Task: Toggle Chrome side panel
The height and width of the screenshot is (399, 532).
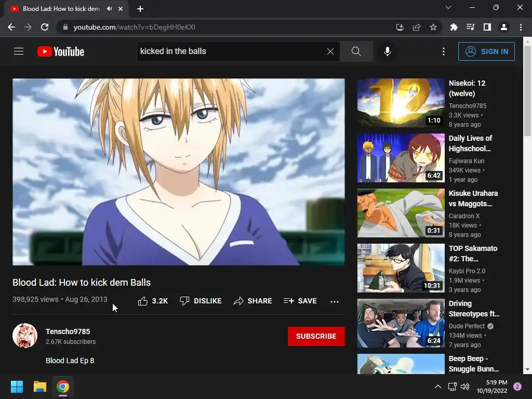Action: (x=487, y=27)
